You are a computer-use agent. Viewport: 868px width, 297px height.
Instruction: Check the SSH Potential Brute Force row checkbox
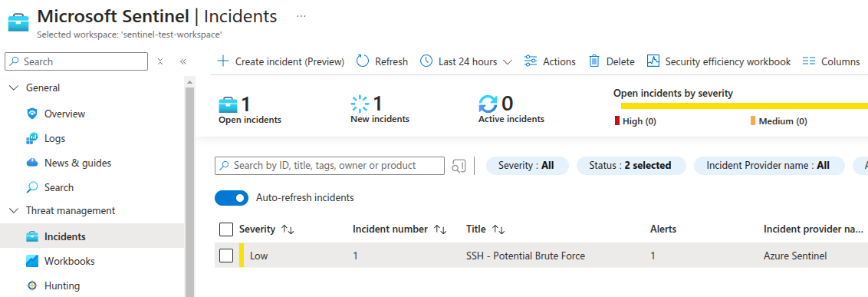point(226,256)
